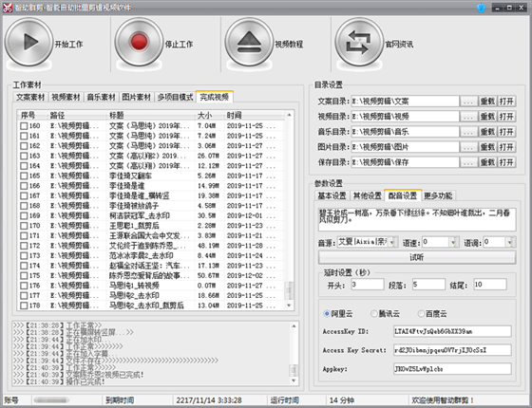This screenshot has width=532, height=408.
Task: Open the 语调 pitch dropdown
Action: coord(509,242)
